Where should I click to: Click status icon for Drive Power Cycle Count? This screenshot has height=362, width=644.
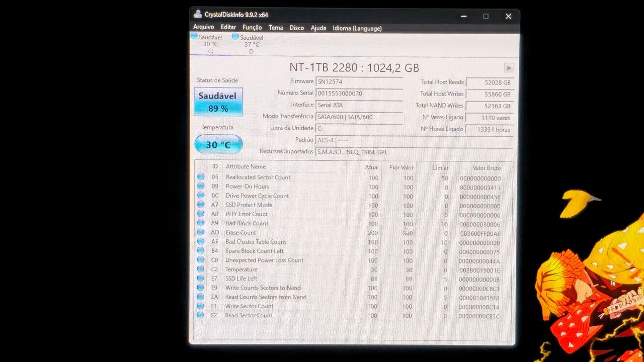pyautogui.click(x=201, y=195)
